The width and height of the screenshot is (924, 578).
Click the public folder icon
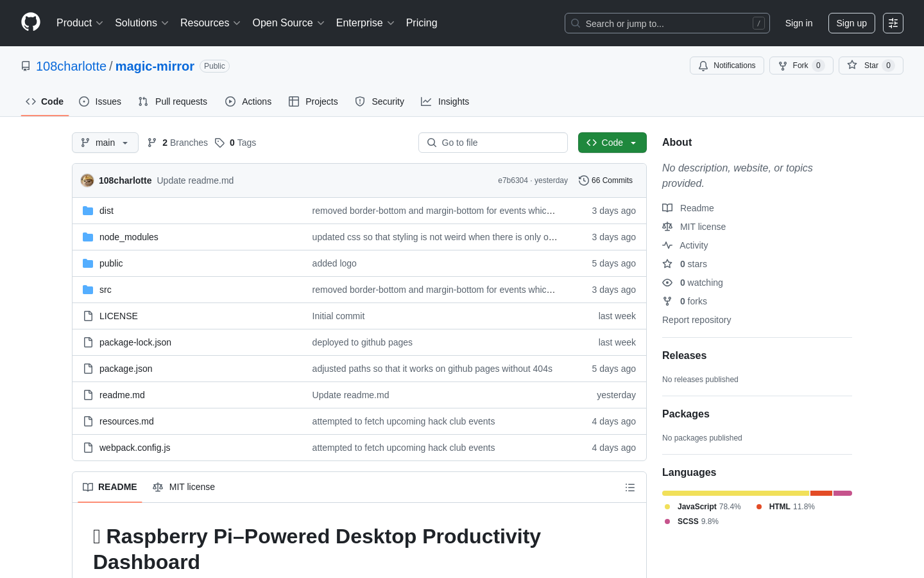click(88, 263)
